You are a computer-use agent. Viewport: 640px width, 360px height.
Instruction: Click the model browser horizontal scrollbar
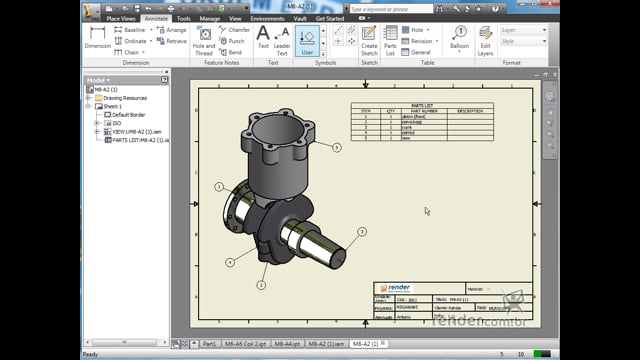click(x=124, y=342)
